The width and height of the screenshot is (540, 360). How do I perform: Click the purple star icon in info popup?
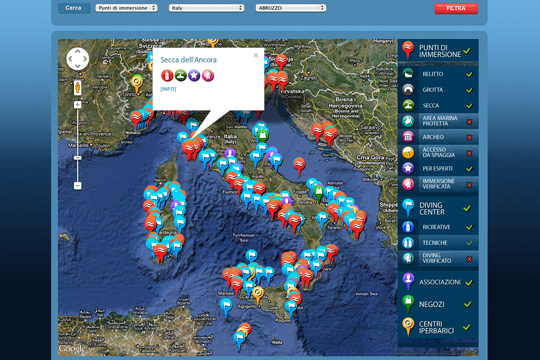194,75
